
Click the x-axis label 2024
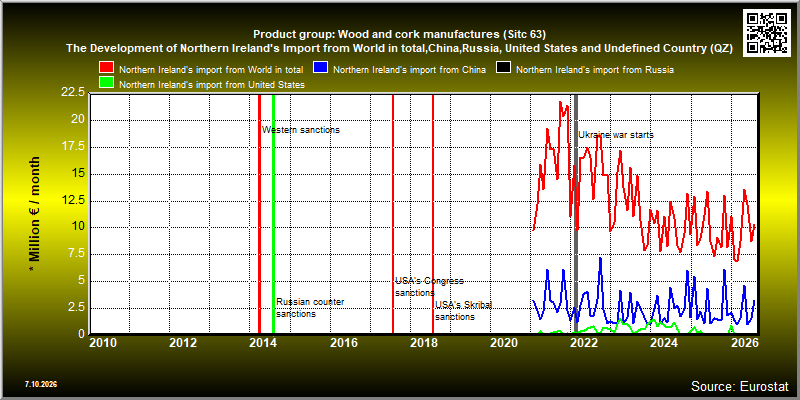(x=664, y=343)
